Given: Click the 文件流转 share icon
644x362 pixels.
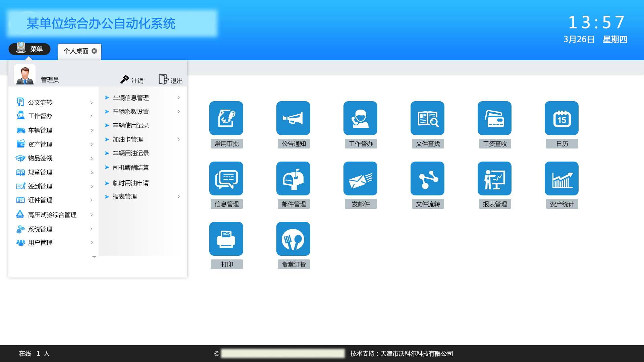Looking at the screenshot, I should [x=427, y=179].
